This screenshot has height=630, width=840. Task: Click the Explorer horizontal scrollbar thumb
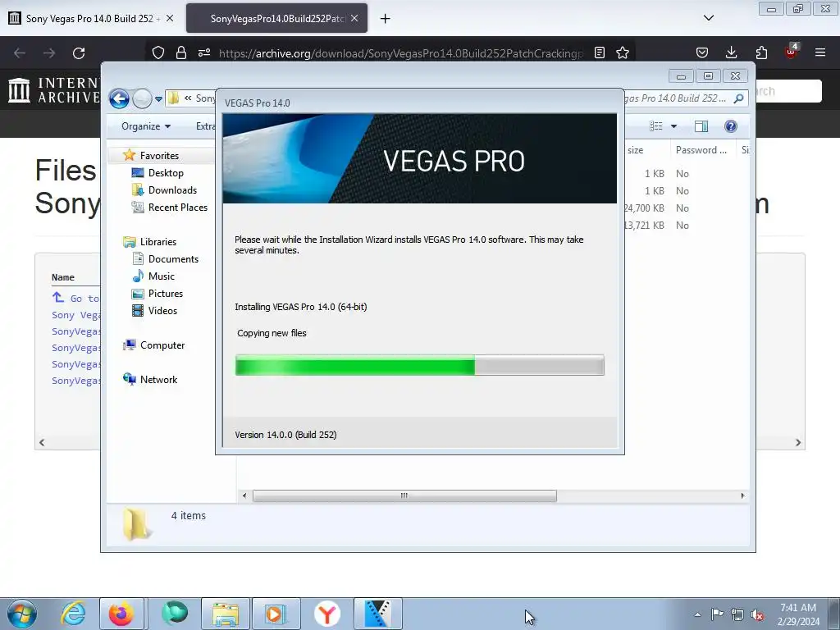click(x=404, y=495)
